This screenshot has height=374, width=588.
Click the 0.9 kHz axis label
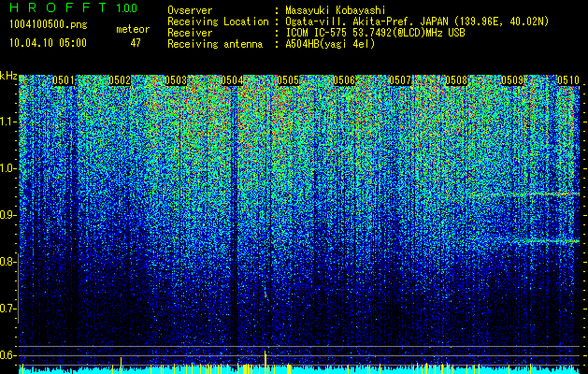point(7,215)
